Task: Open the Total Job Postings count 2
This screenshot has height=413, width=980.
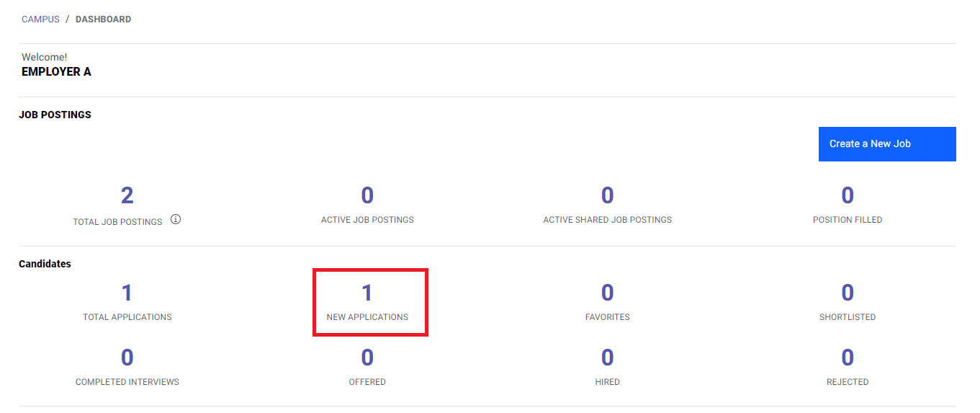Action: click(x=127, y=195)
